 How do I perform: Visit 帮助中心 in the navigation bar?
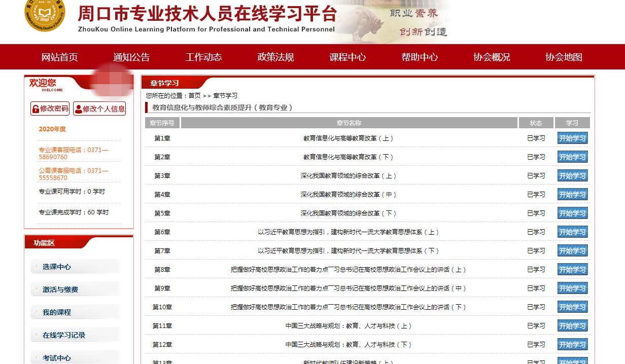pos(420,57)
